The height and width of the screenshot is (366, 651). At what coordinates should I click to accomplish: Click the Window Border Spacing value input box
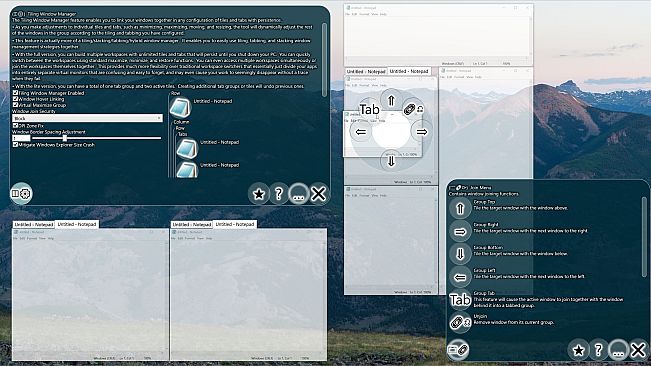(x=21, y=138)
